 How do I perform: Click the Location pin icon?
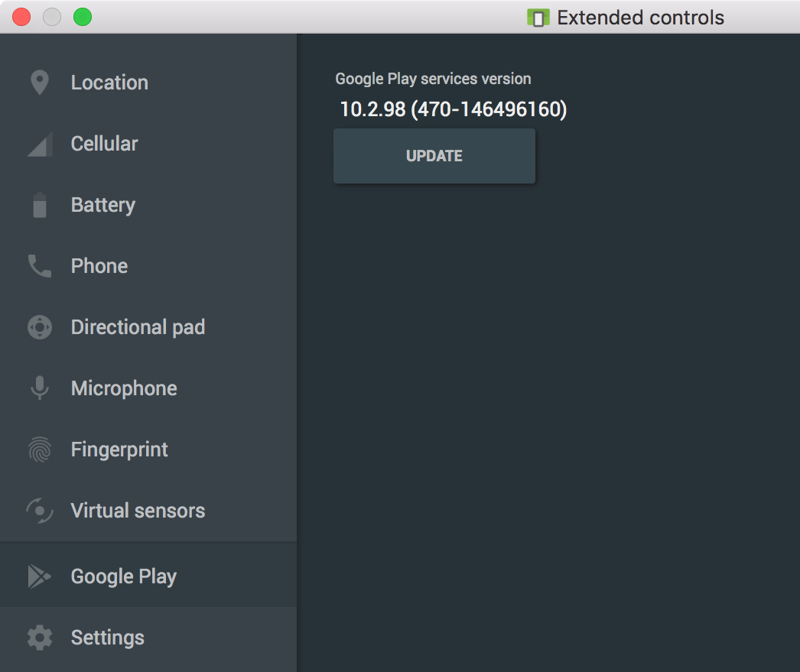(x=40, y=83)
